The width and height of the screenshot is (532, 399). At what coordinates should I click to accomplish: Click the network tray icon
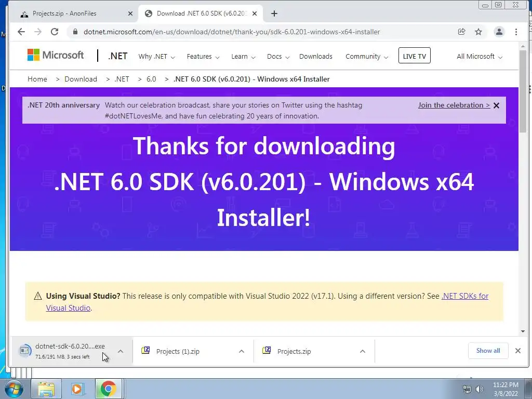(x=467, y=389)
